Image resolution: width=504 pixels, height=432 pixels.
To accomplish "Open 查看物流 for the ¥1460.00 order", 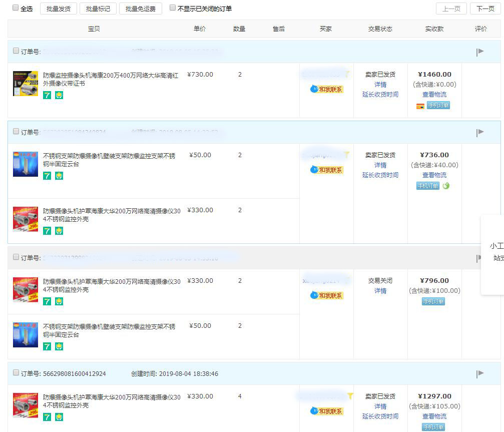I will (x=434, y=95).
